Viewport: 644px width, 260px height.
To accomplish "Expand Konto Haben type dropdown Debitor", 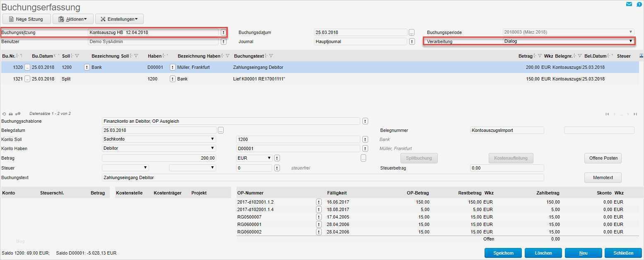I will point(212,148).
